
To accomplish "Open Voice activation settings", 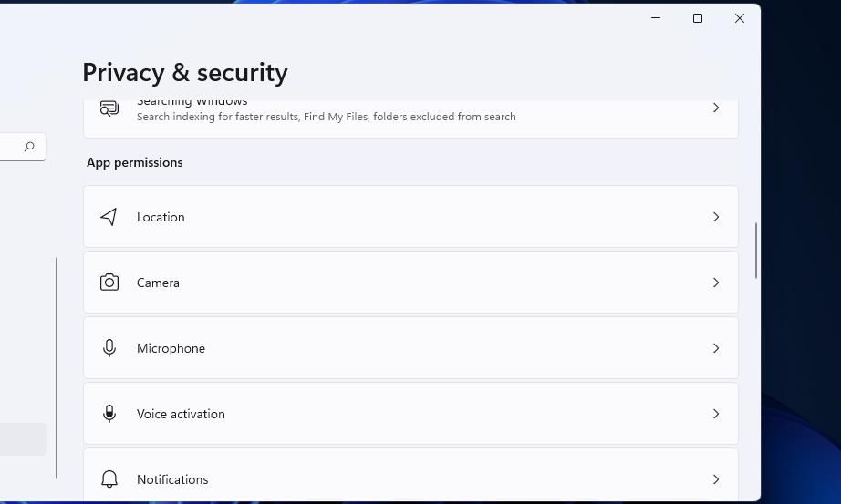I will coord(410,414).
